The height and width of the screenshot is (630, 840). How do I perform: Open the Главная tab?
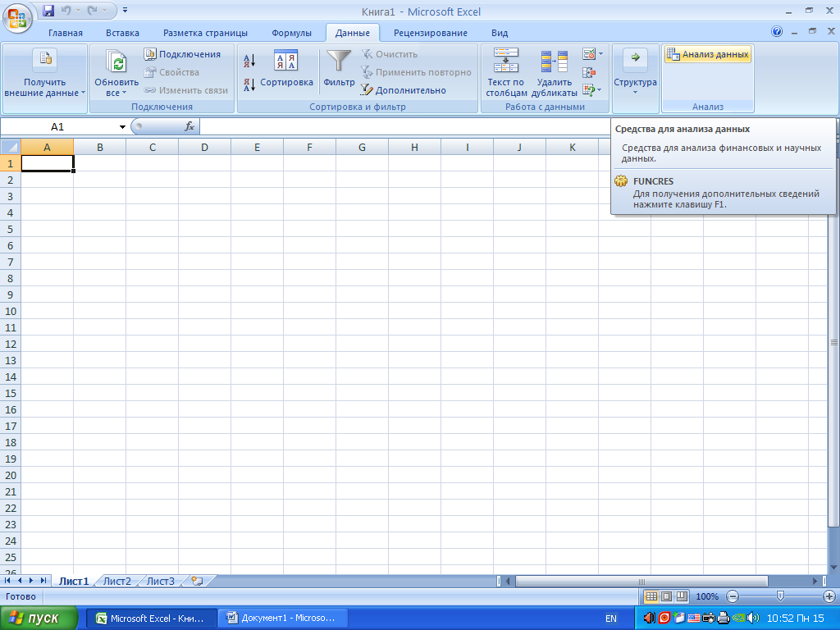(66, 33)
